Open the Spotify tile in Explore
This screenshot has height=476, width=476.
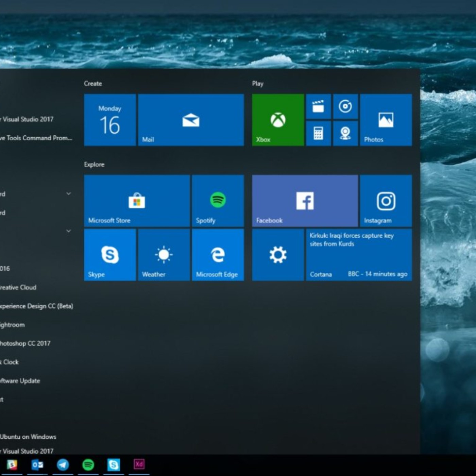pyautogui.click(x=218, y=201)
